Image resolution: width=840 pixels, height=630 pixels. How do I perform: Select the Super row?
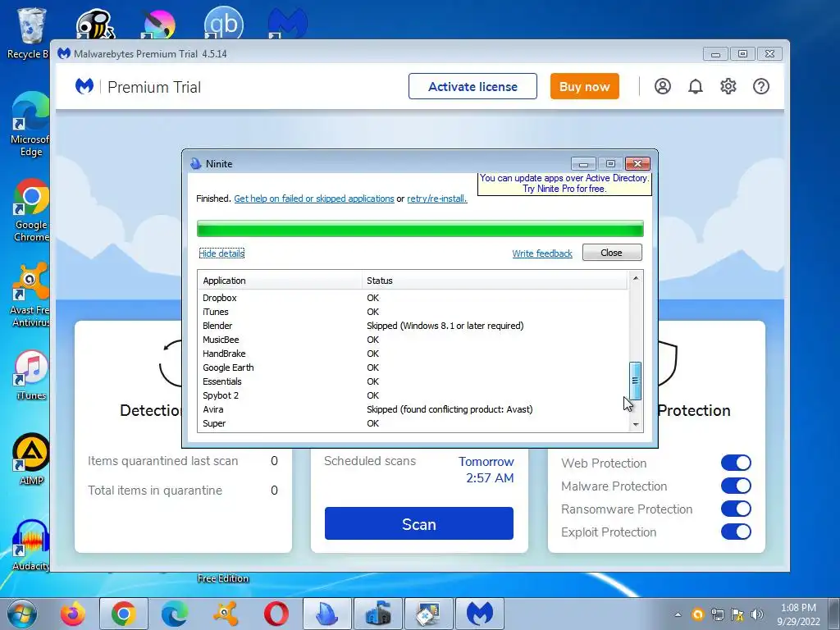click(413, 423)
